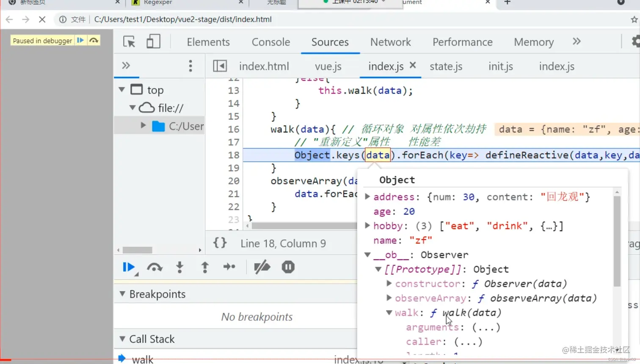This screenshot has width=640, height=364.
Task: Collapse the Breakpoints section
Action: [x=122, y=294]
